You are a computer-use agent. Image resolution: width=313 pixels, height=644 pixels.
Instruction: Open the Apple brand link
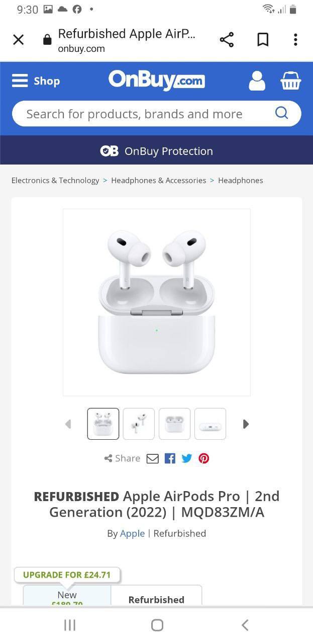(x=132, y=533)
